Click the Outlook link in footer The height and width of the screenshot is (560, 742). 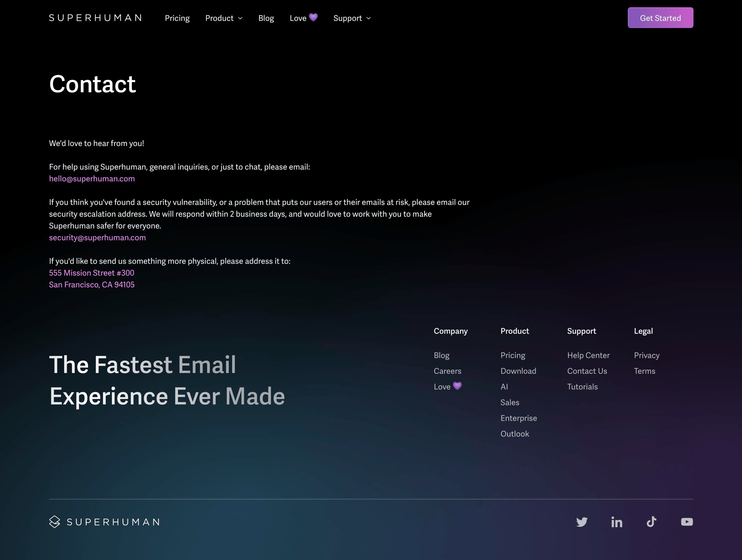coord(514,434)
